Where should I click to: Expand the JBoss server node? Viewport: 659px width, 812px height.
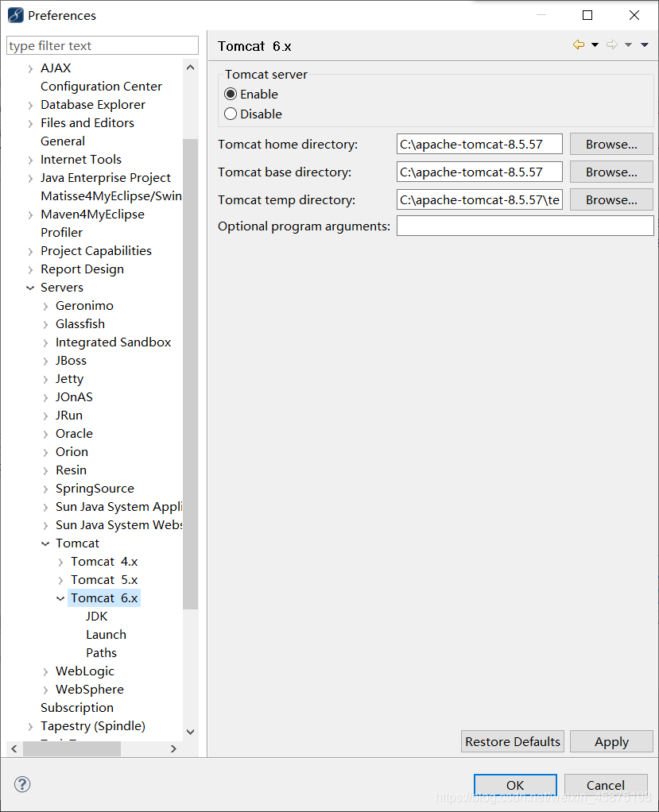45,361
